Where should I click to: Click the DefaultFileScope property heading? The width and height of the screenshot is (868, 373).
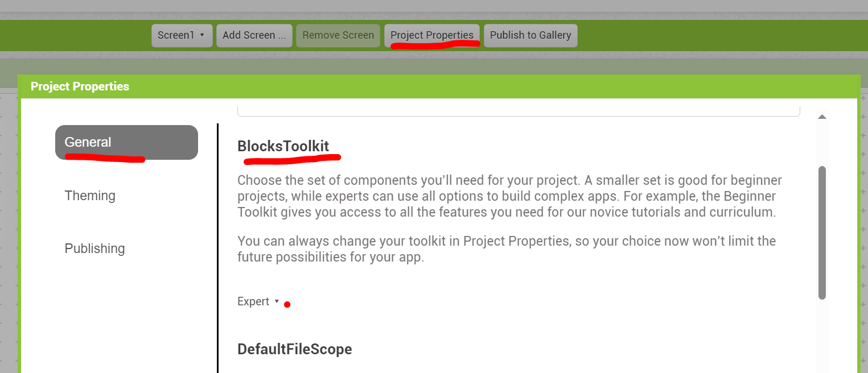click(294, 349)
